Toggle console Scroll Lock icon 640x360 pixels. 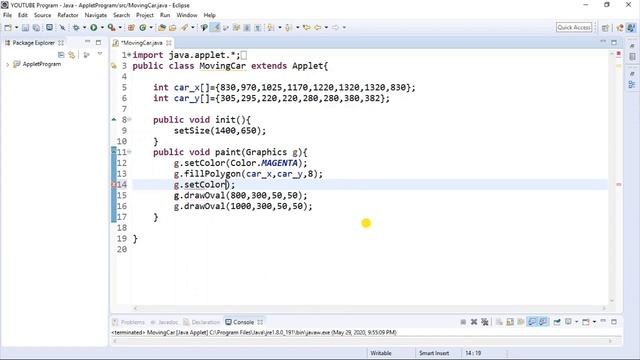click(510, 322)
